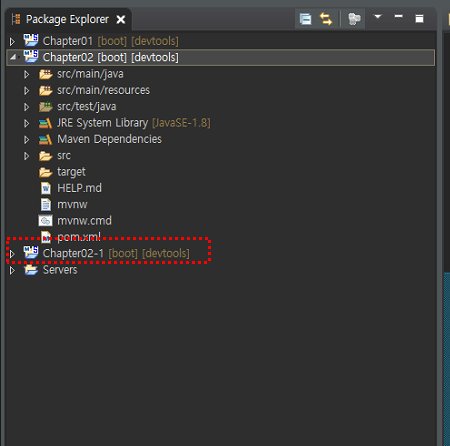450x446 pixels.
Task: Close the Package Explorer tab
Action: [121, 20]
